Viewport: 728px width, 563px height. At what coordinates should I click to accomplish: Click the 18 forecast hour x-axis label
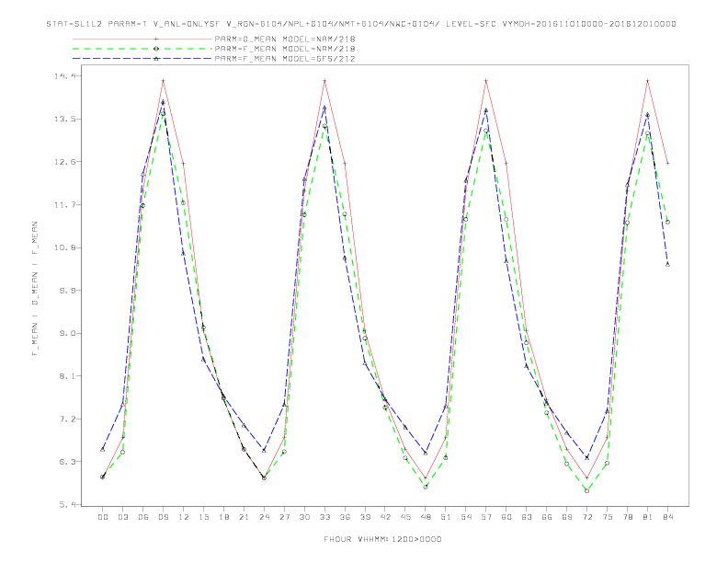tap(223, 517)
